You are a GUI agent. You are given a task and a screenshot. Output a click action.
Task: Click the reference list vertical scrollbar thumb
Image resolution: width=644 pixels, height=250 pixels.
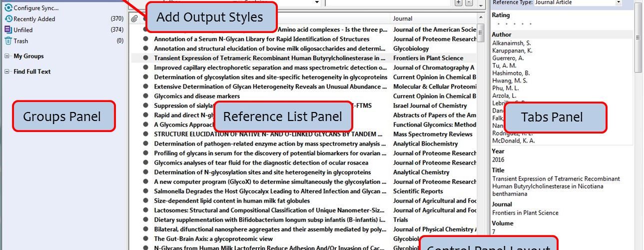(x=480, y=32)
